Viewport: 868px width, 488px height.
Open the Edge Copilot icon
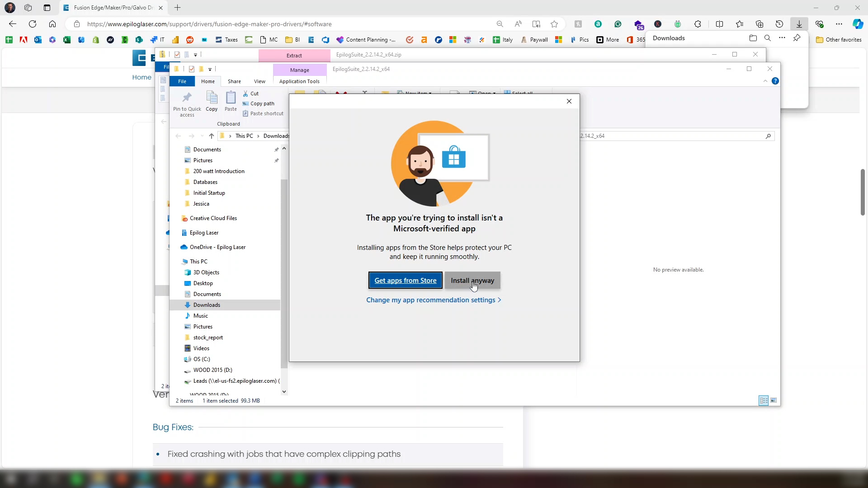coord(858,24)
